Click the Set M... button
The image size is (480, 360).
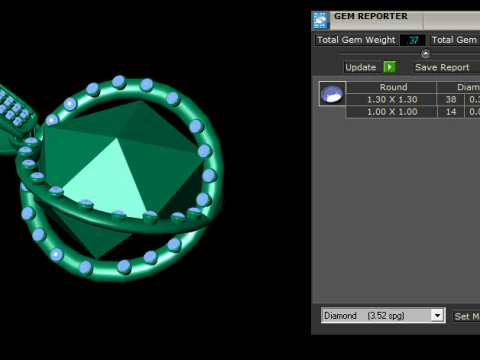(x=467, y=316)
